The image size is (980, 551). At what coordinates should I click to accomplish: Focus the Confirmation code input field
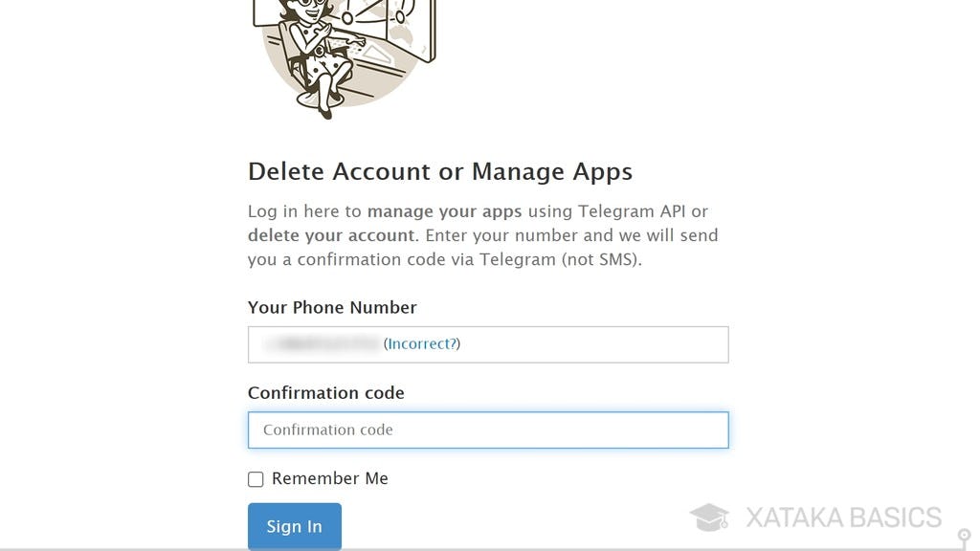point(488,430)
